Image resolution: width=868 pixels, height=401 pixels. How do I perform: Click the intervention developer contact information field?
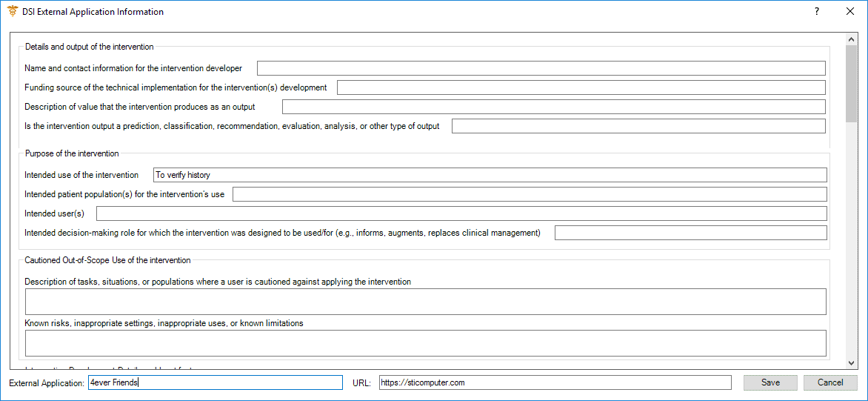[x=541, y=68]
